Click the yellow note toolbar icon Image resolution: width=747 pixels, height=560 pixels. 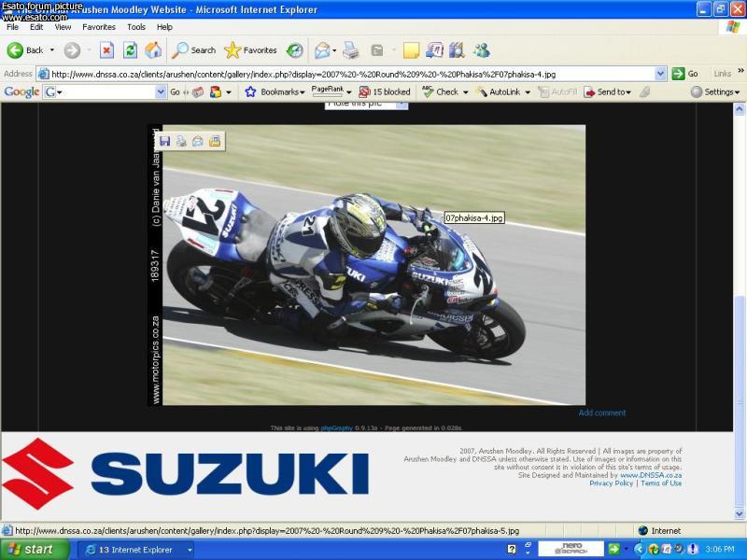click(411, 50)
